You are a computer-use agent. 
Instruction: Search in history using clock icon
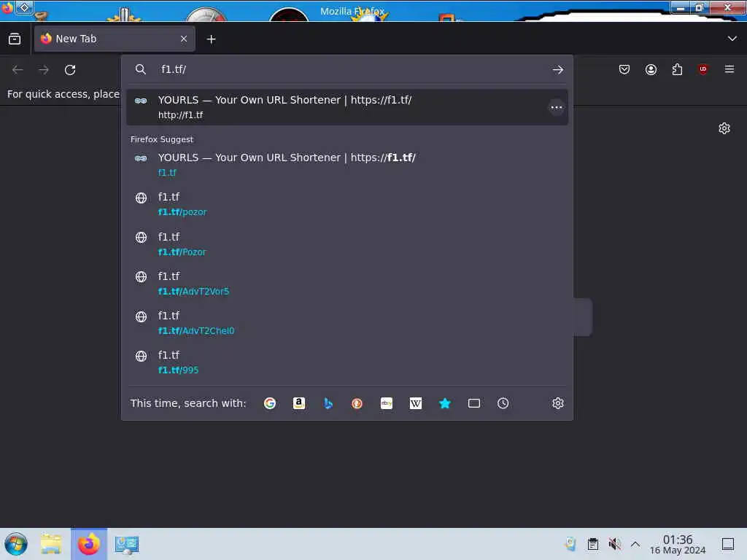click(503, 403)
